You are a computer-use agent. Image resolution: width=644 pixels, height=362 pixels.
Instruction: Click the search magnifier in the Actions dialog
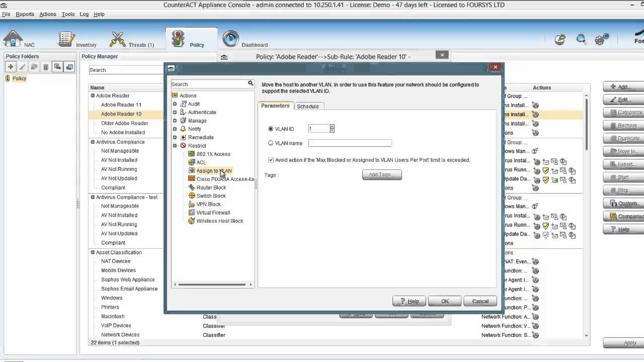[x=250, y=83]
